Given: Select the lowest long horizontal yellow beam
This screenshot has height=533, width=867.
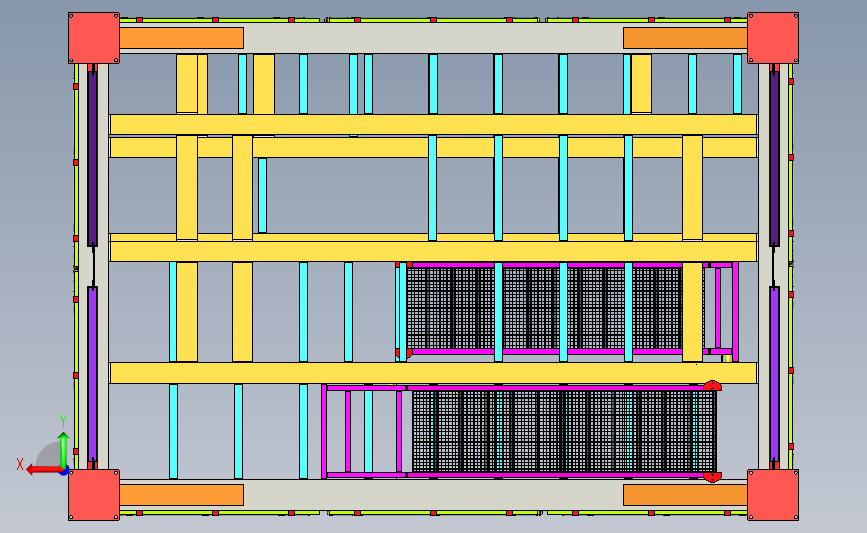Looking at the screenshot, I should [x=433, y=373].
